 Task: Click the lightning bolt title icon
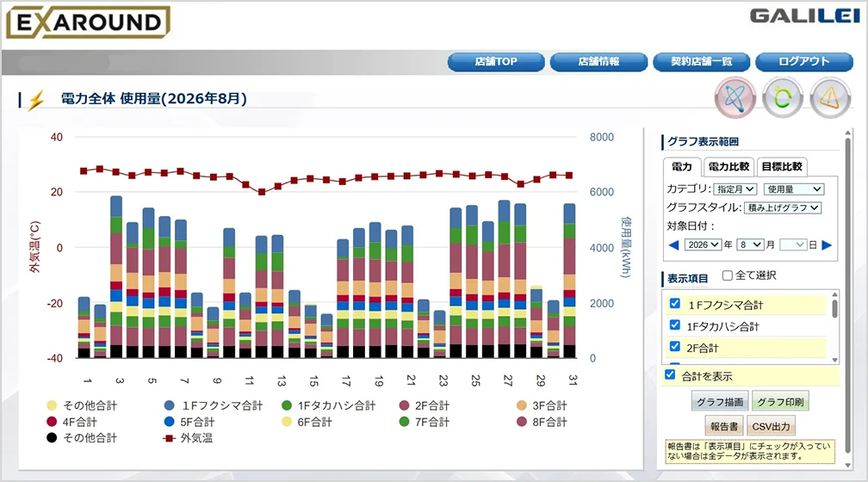36,100
